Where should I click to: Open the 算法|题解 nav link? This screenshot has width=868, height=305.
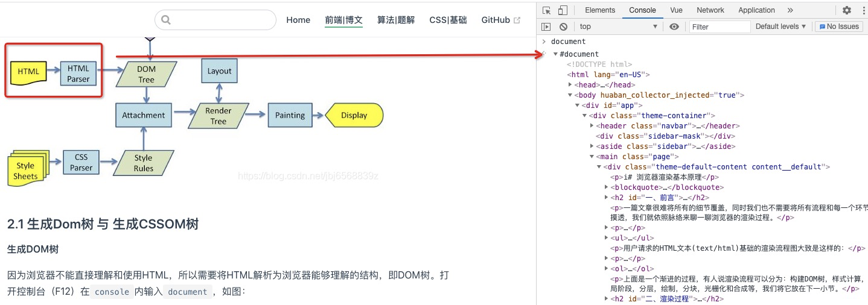tap(396, 20)
